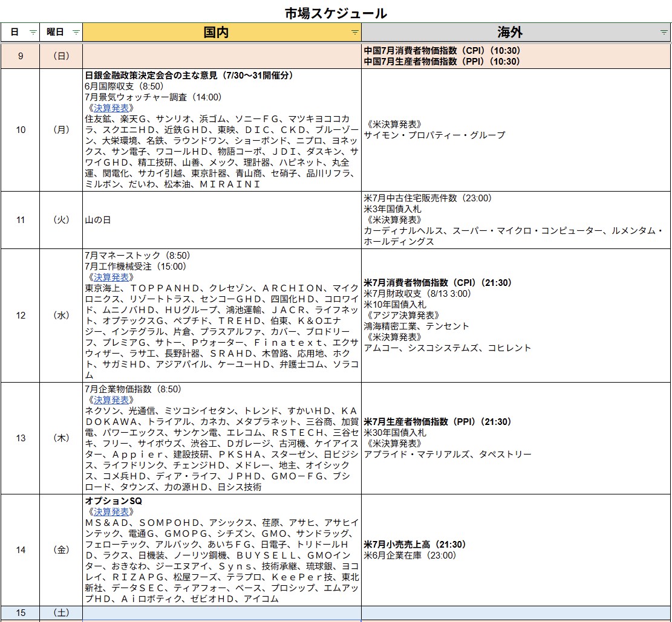Select the (日) weekday cell
The image size is (672, 622).
61,56
